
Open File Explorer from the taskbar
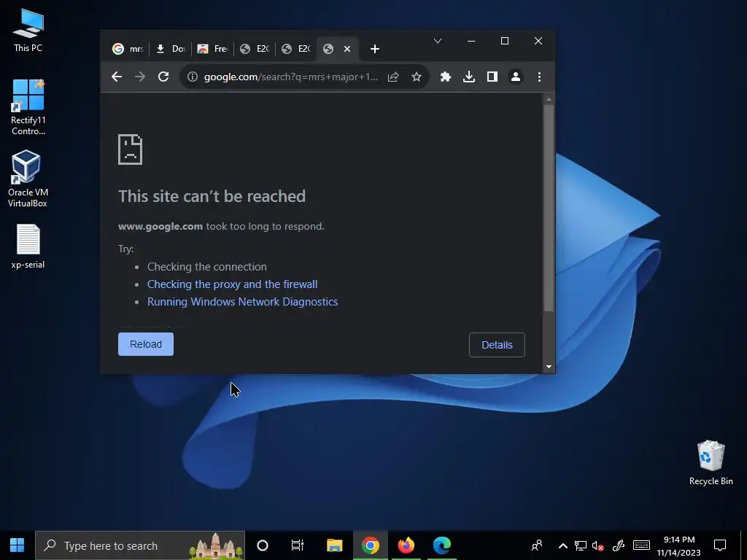(x=334, y=545)
